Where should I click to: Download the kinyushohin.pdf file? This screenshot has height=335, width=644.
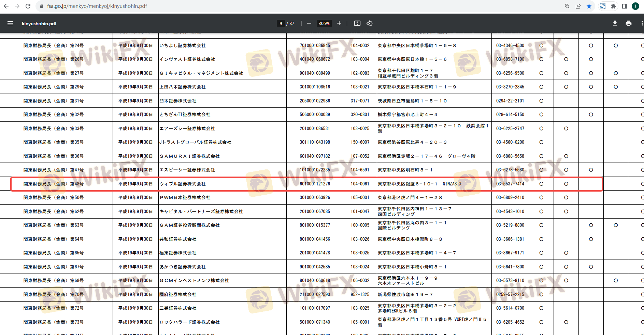615,23
